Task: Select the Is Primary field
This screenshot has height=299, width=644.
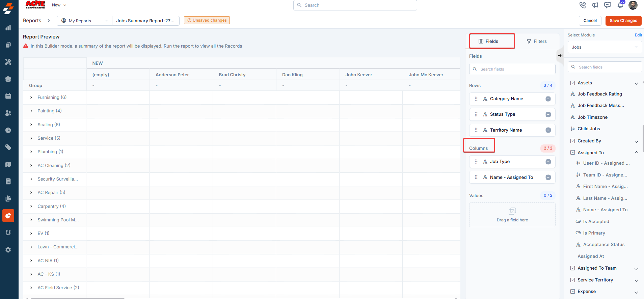Action: [x=594, y=233]
